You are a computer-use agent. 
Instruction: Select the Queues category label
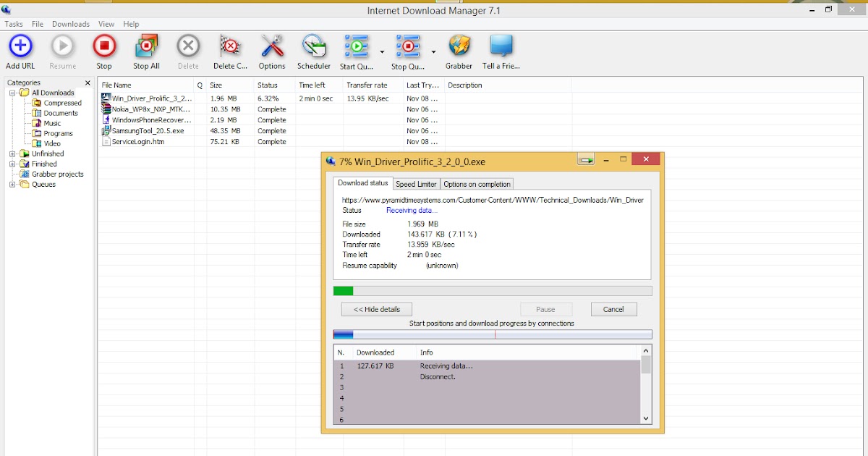[x=43, y=184]
